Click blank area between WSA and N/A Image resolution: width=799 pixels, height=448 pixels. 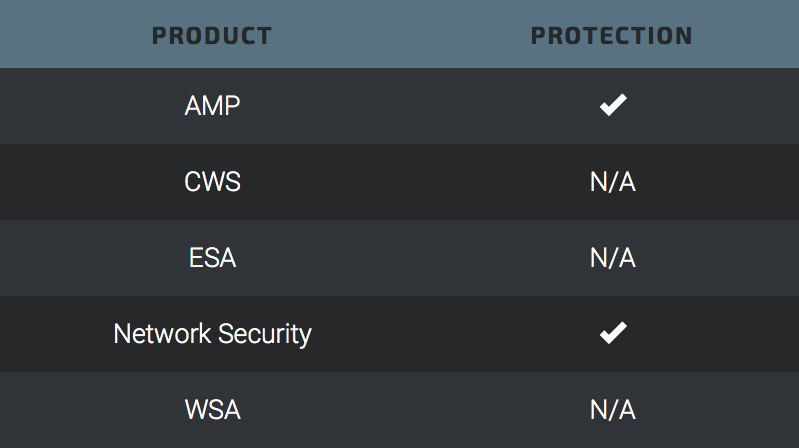pos(410,410)
